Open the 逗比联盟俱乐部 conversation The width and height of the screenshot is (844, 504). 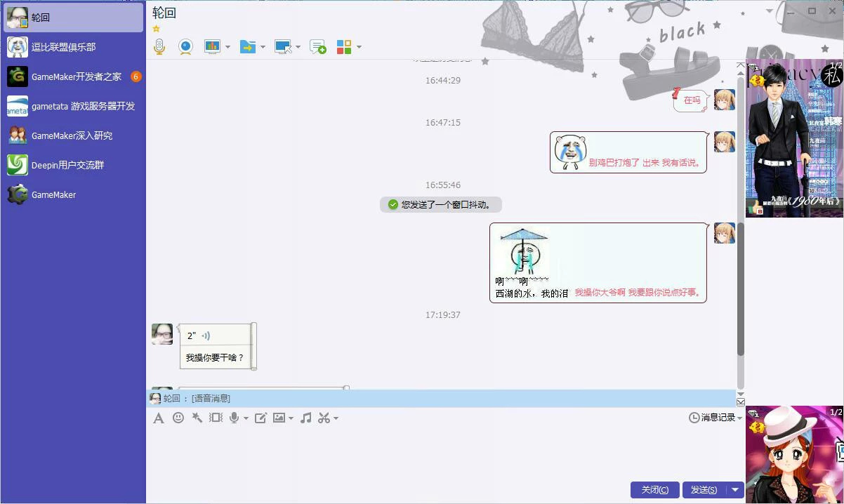(73, 47)
